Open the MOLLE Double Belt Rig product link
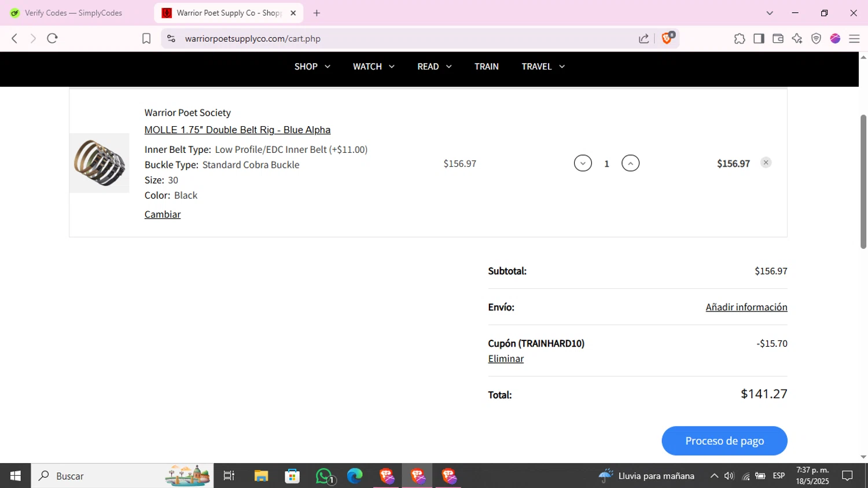This screenshot has width=868, height=488. pyautogui.click(x=237, y=130)
